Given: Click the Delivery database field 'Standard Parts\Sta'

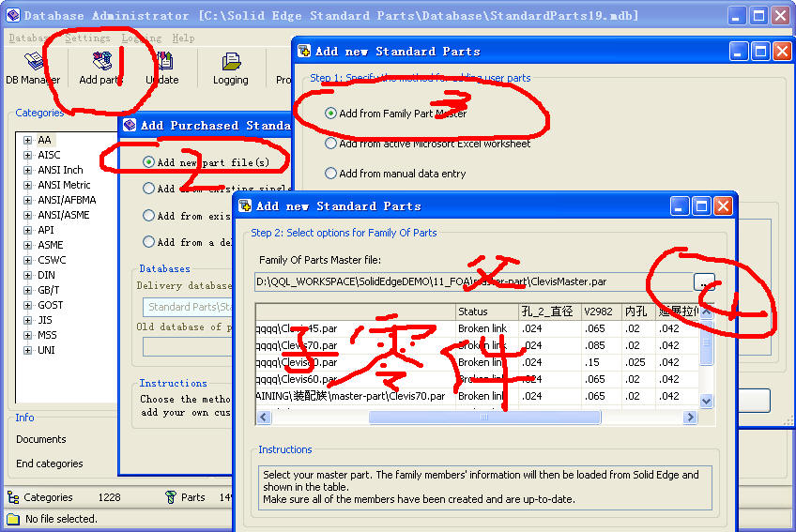Looking at the screenshot, I should pos(188,307).
